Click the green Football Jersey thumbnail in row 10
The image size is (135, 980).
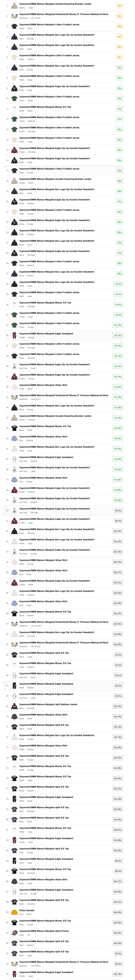[14, 98]
